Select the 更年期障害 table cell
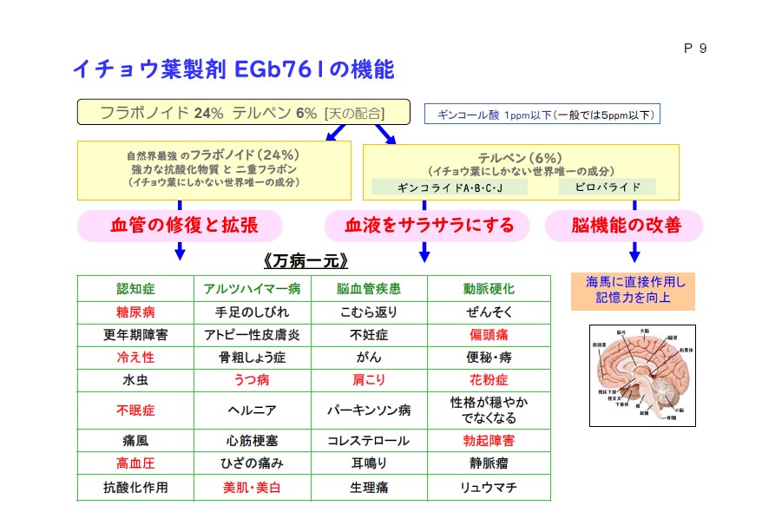The image size is (762, 532). pyautogui.click(x=135, y=335)
